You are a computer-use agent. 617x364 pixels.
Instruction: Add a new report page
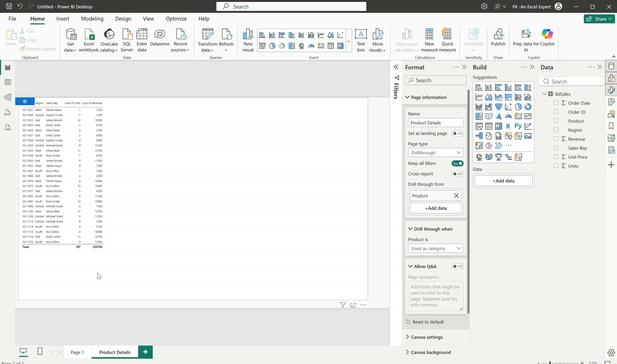click(145, 352)
